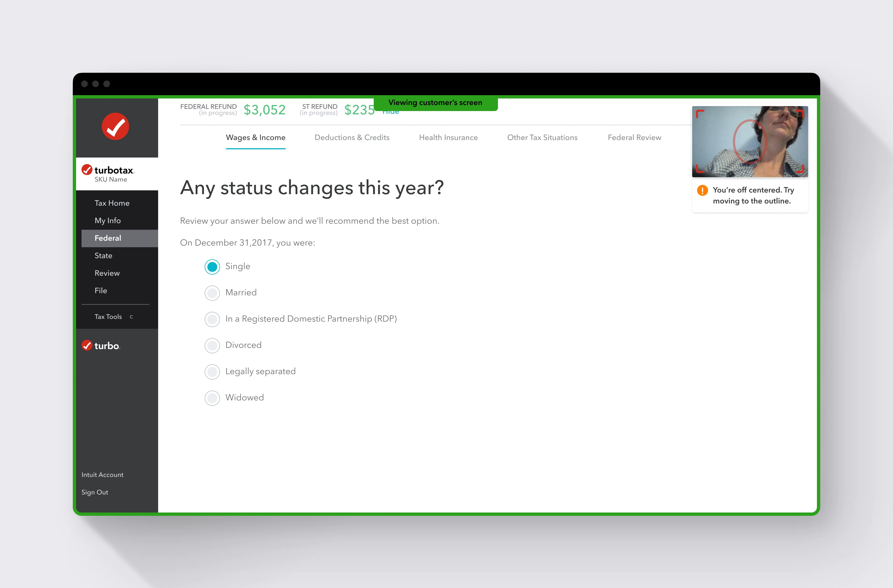This screenshot has height=588, width=893.
Task: Open the Deductions & Credits tab
Action: pyautogui.click(x=352, y=138)
